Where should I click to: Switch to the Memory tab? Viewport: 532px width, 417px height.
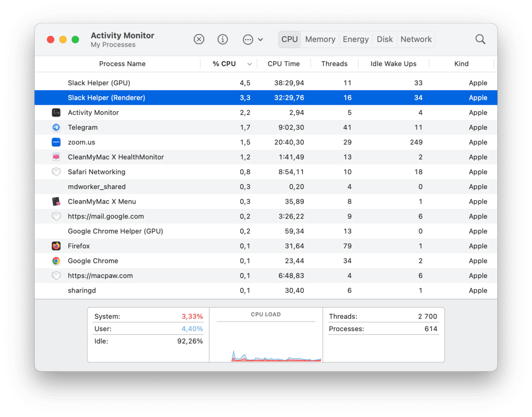(320, 39)
